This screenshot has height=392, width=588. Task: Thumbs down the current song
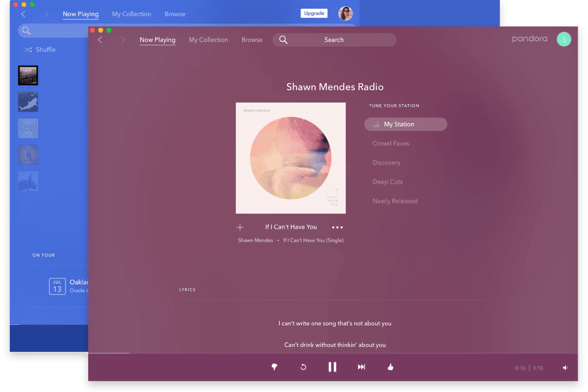pyautogui.click(x=274, y=367)
